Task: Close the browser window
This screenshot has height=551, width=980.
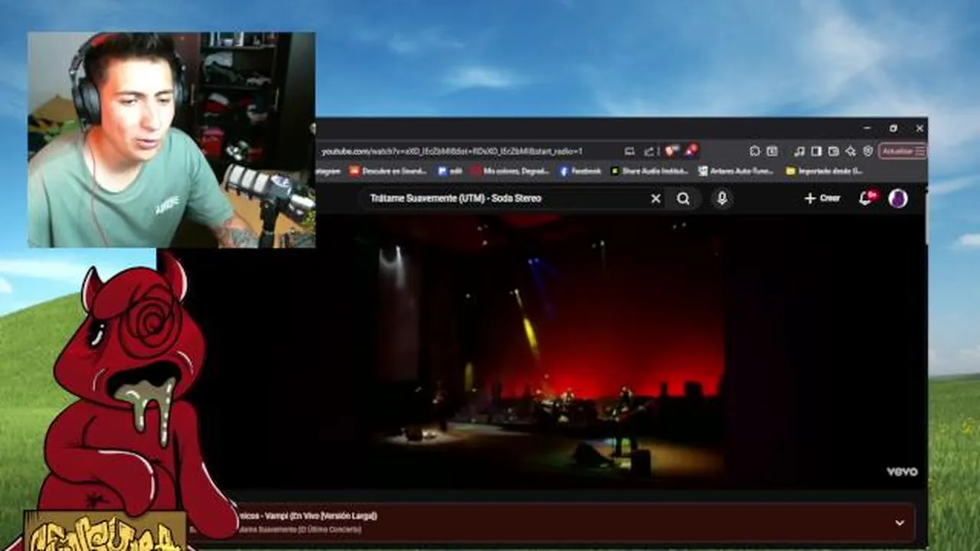Action: pyautogui.click(x=920, y=128)
